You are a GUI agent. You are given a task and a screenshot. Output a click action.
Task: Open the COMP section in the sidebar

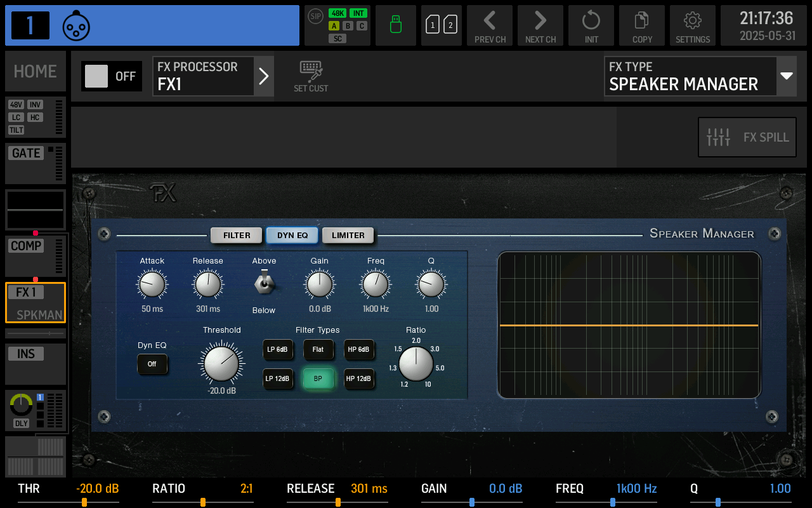tap(26, 246)
